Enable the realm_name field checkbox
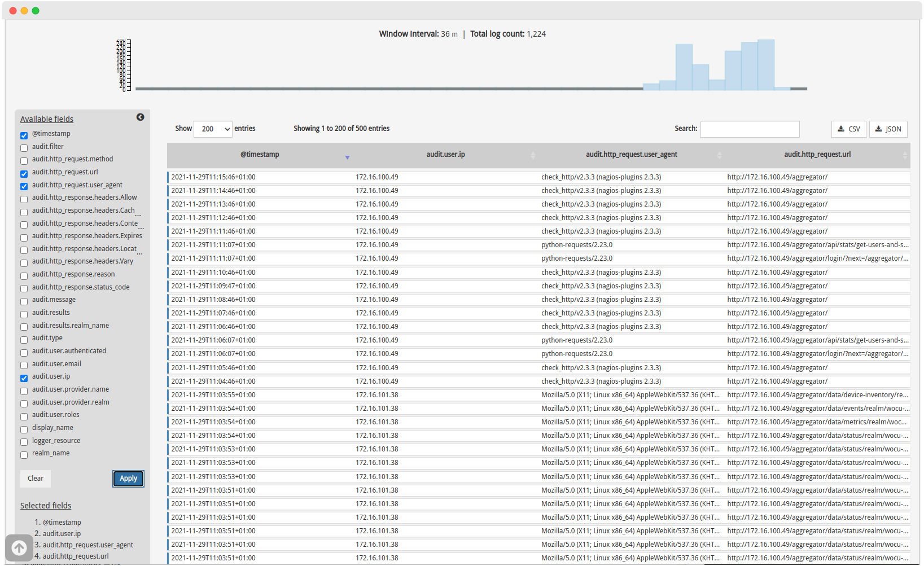The width and height of the screenshot is (924, 566). 24,455
